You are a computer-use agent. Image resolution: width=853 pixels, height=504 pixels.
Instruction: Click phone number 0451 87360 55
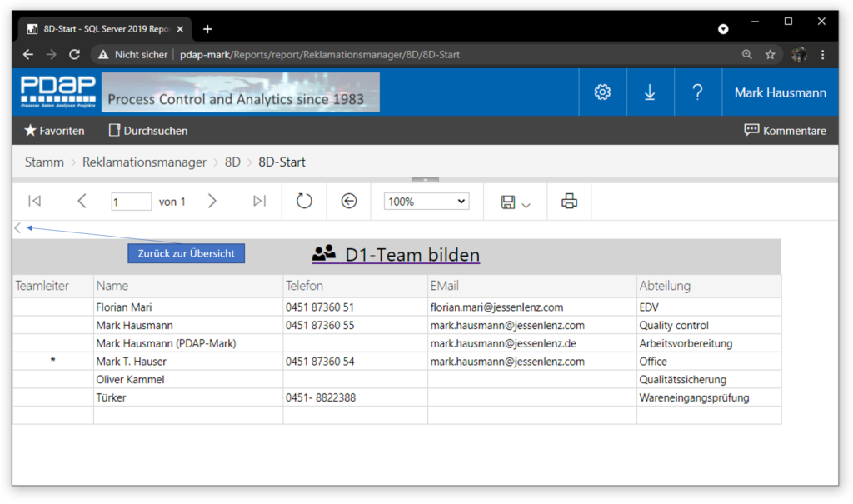tap(320, 326)
